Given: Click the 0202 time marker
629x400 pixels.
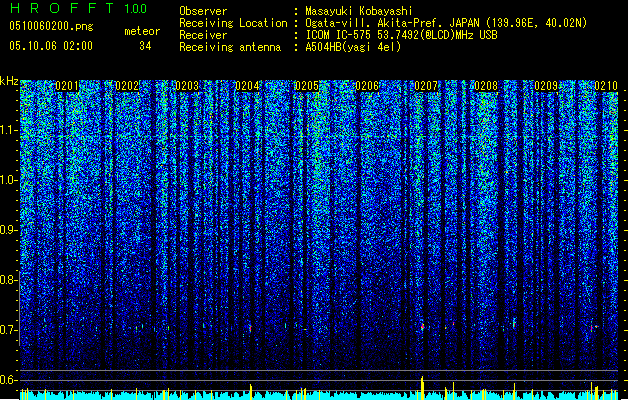Looking at the screenshot, I should [x=127, y=86].
